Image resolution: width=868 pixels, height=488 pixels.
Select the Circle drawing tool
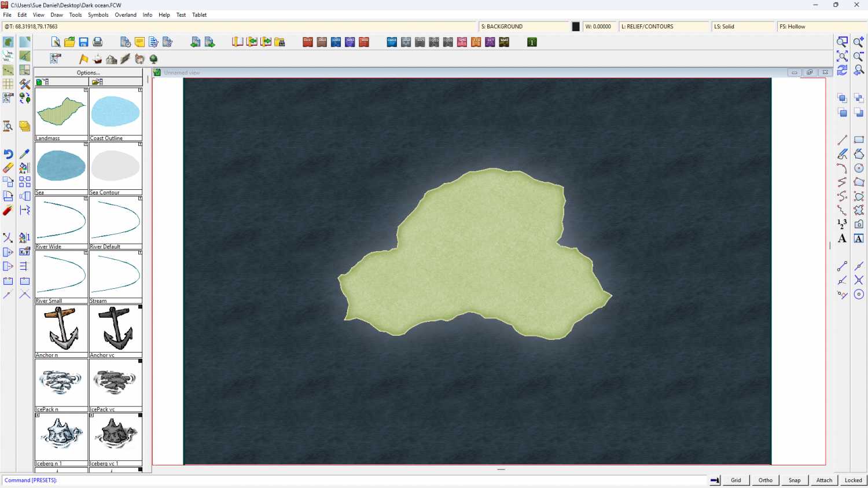pos(859,168)
